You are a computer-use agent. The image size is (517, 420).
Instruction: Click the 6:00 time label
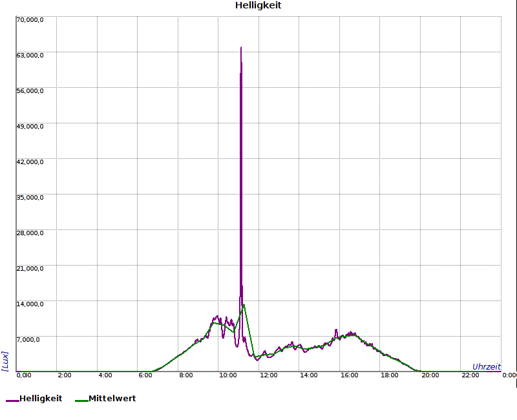pos(145,375)
